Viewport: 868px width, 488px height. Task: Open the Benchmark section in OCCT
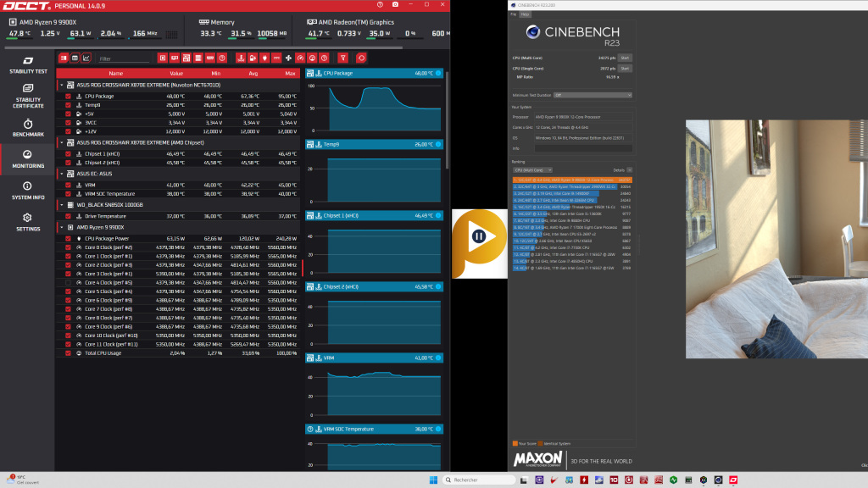tap(28, 128)
